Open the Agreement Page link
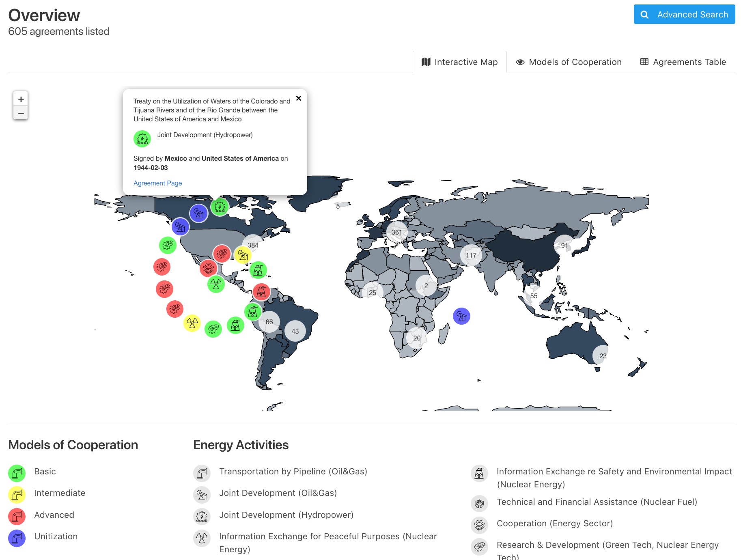 pos(157,183)
